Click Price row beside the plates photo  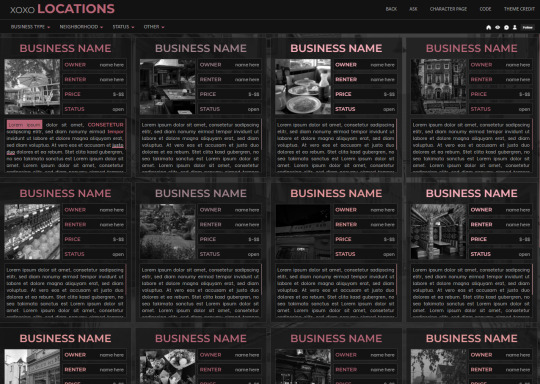365,94
